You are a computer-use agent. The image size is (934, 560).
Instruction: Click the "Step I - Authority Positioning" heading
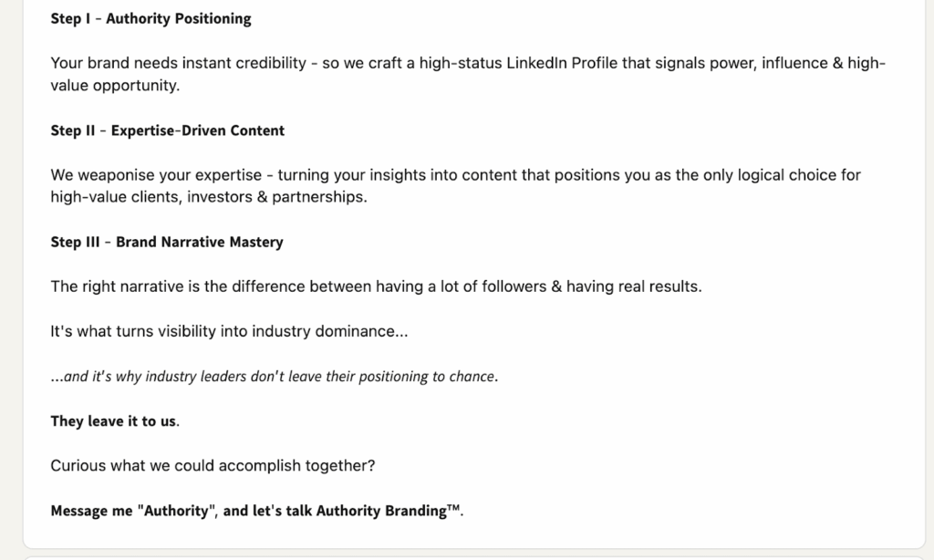(150, 18)
